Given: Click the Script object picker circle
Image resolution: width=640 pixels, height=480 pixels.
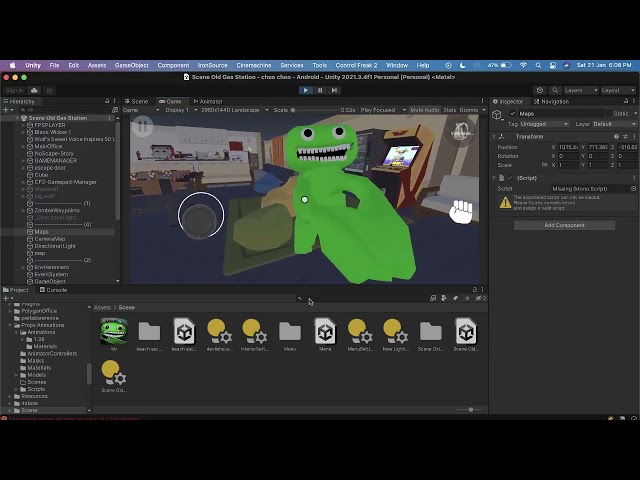Looking at the screenshot, I should coord(633,189).
